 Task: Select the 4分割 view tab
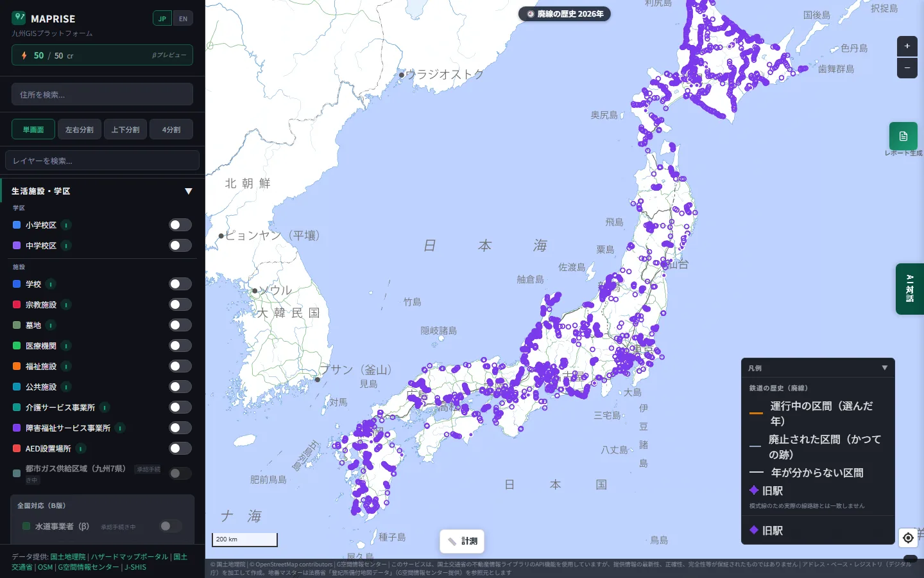pyautogui.click(x=171, y=130)
